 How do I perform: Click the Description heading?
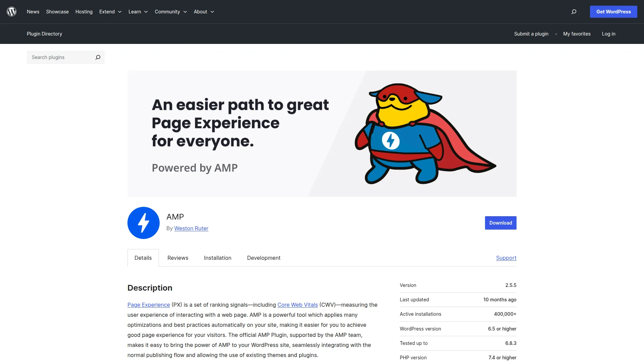[x=150, y=288]
